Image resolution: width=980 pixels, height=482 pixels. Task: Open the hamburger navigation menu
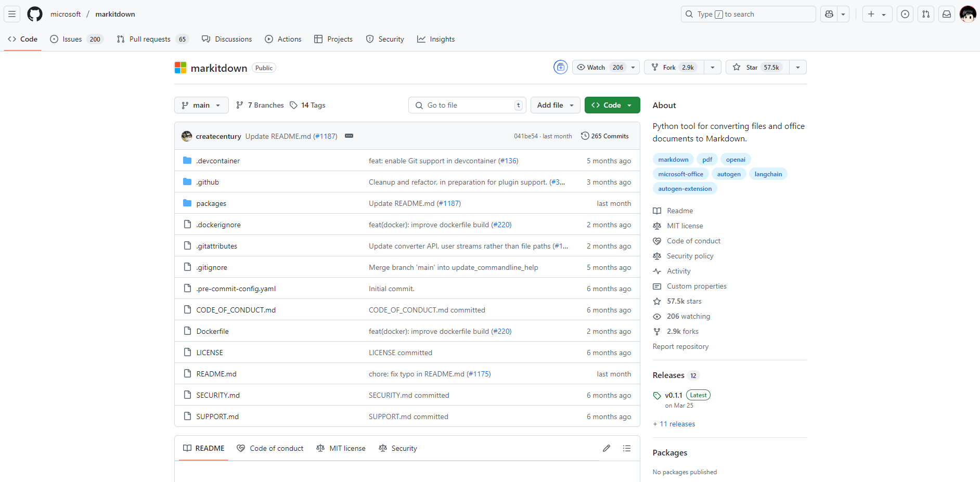click(12, 14)
